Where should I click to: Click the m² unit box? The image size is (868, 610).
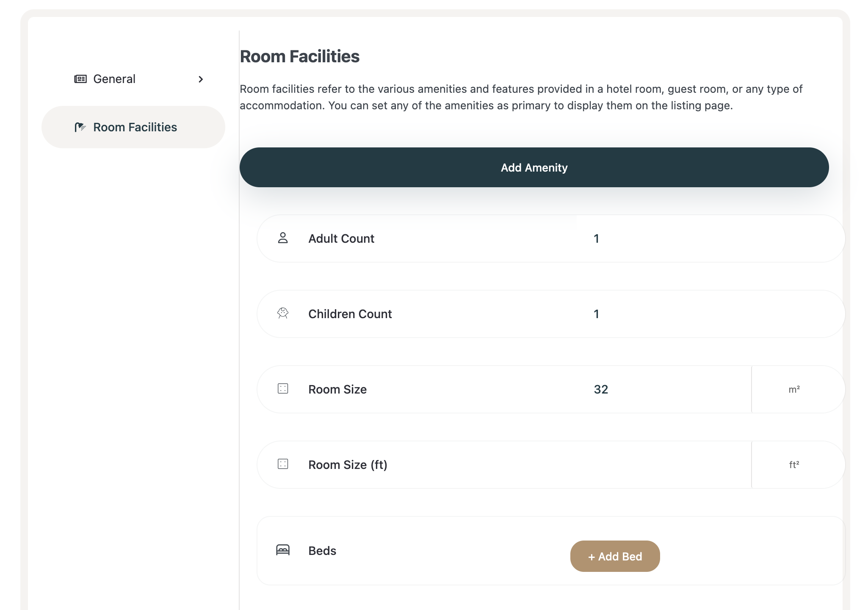794,389
